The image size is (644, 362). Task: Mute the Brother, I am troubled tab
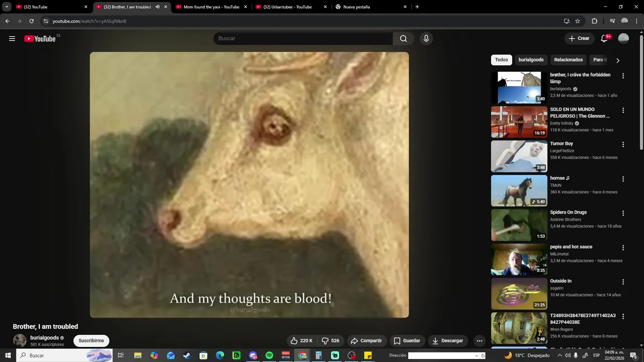point(157,7)
